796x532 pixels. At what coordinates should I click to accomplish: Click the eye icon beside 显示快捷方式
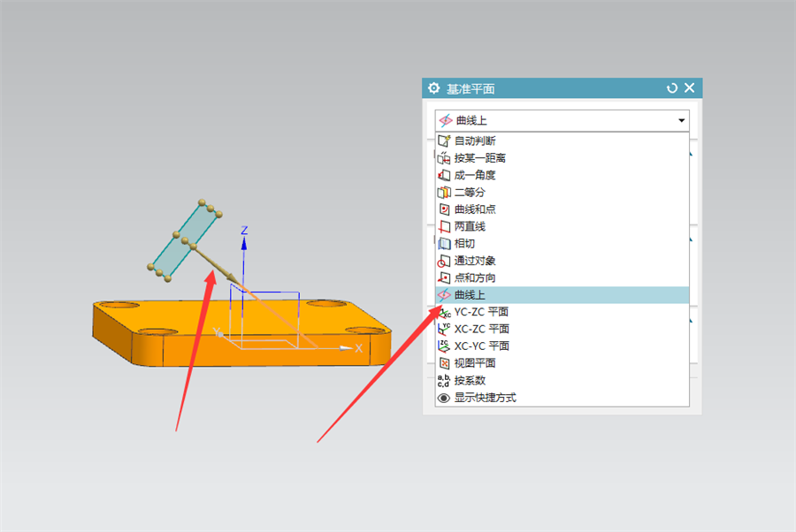click(x=444, y=398)
